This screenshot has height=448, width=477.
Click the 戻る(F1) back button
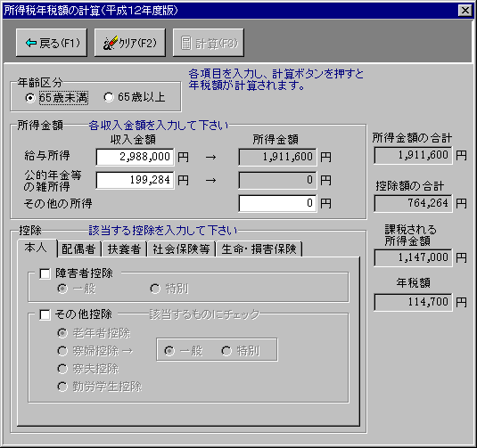(x=52, y=43)
